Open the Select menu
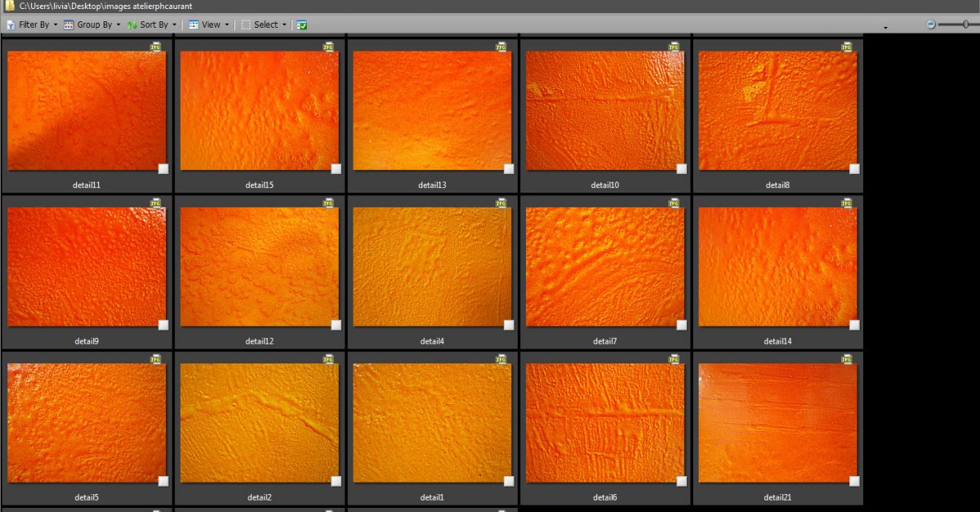Screen dimensions: 980x512 [x=265, y=25]
